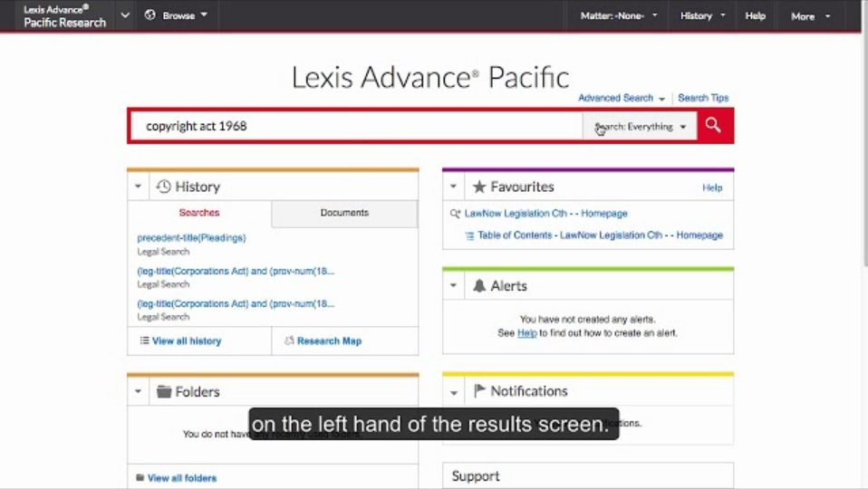Open the Matter: -None- dropdown

(x=618, y=15)
